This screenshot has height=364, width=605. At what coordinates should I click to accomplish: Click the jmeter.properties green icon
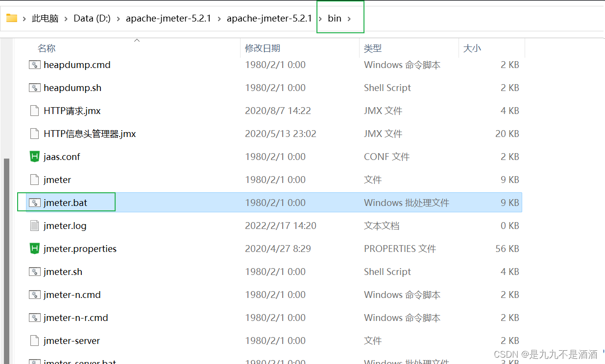(34, 249)
